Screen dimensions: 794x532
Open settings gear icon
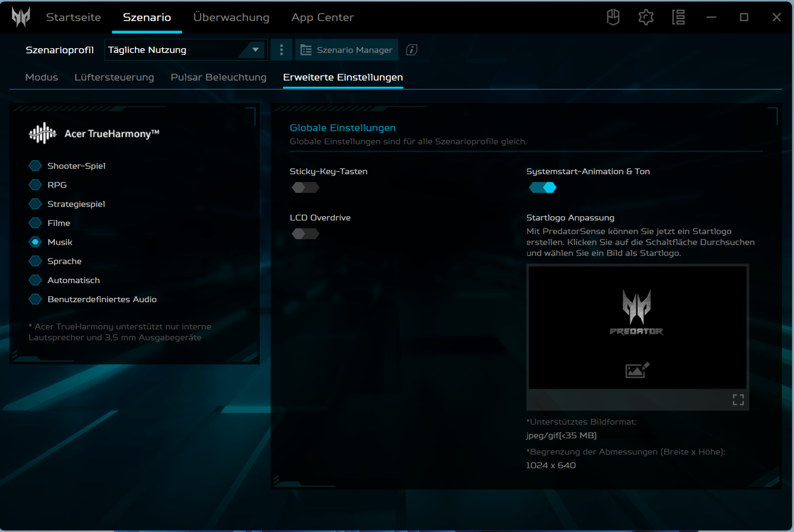point(646,17)
